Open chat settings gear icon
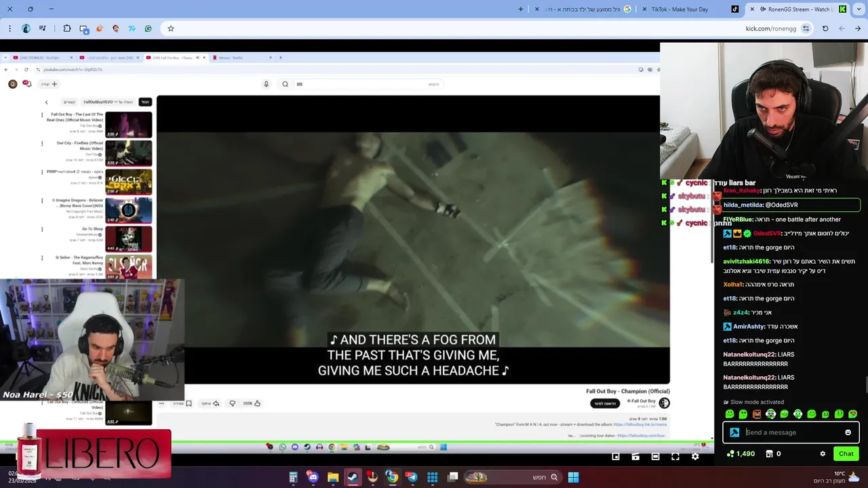 coord(823,454)
